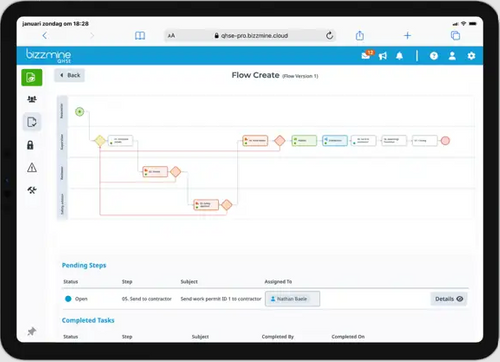The image size is (500, 362).
Task: Click the qhse-pro.bizzmine.cloud address bar
Action: coord(250,36)
